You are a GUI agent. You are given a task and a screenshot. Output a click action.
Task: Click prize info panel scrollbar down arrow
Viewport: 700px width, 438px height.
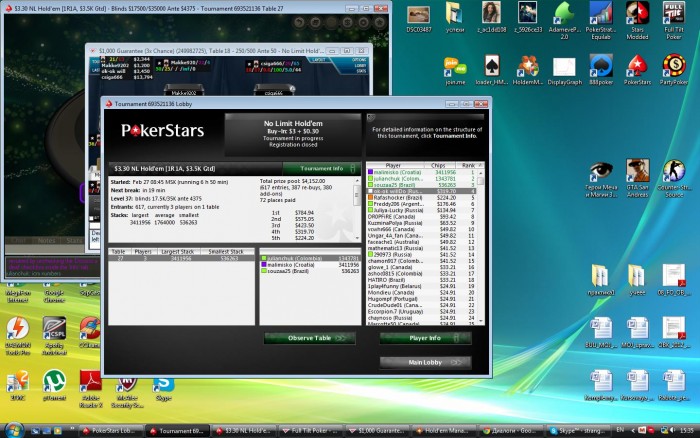tap(357, 238)
